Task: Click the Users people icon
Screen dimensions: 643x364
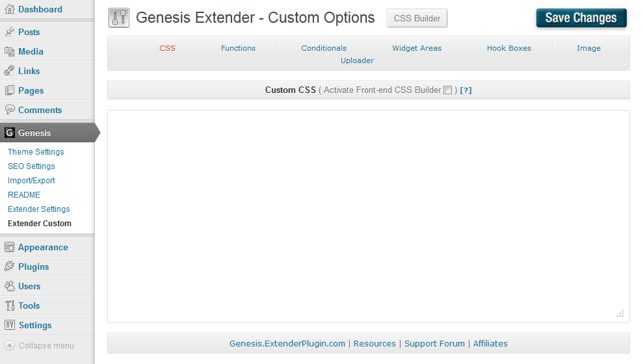Action: (x=10, y=286)
